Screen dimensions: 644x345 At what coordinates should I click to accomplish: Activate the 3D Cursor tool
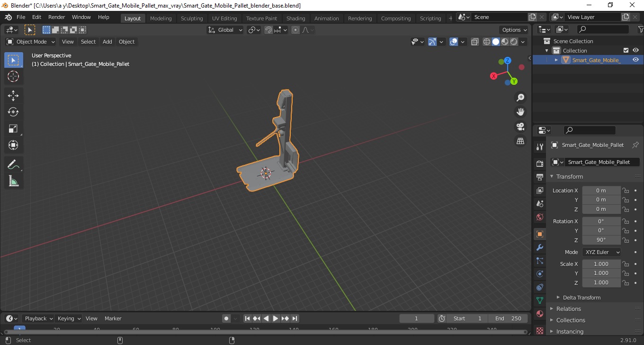pos(13,76)
